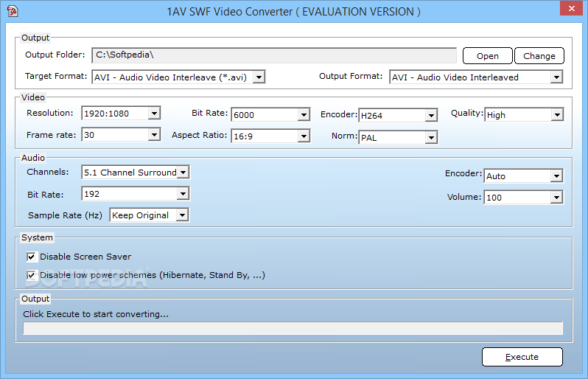Viewport: 588px width, 379px height.
Task: Click the 'Output Folder:' label
Action: (55, 55)
